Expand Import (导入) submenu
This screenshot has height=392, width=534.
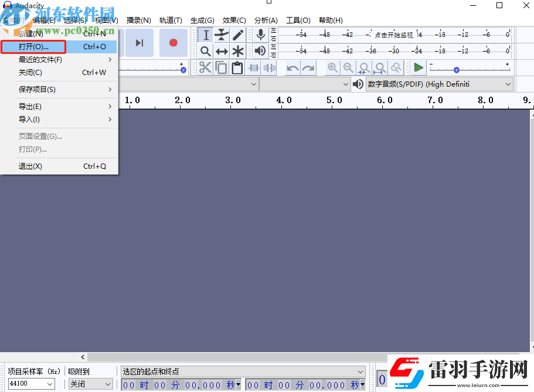point(59,120)
